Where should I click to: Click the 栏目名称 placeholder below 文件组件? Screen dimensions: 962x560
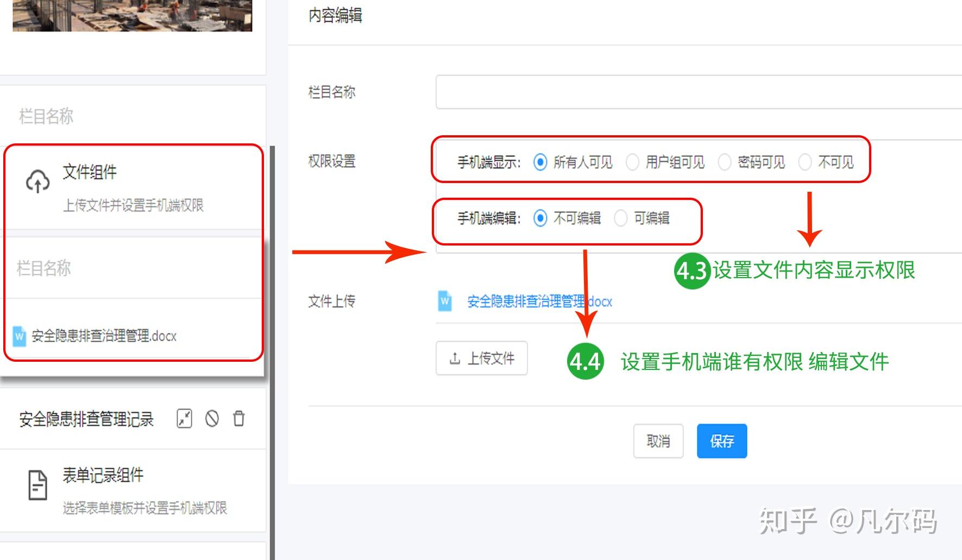pos(44,268)
